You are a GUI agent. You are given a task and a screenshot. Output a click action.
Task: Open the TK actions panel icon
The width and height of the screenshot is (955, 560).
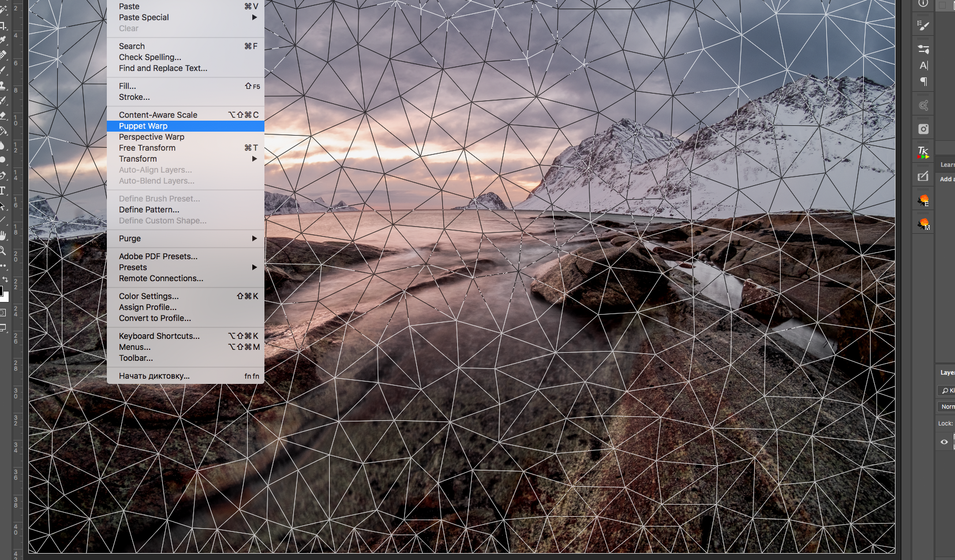[923, 152]
